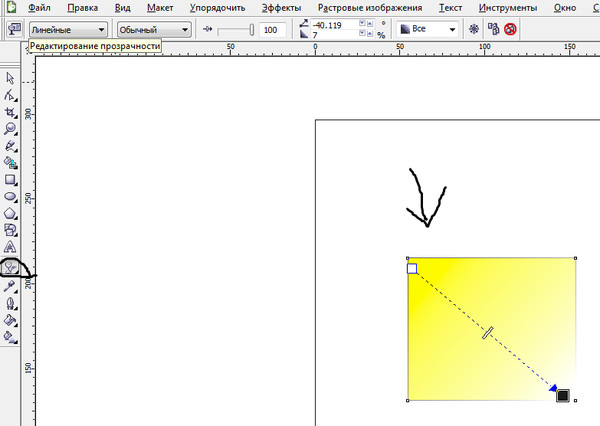Click the midpoint slider on the transparency vector
This screenshot has height=426, width=600.
pos(487,333)
